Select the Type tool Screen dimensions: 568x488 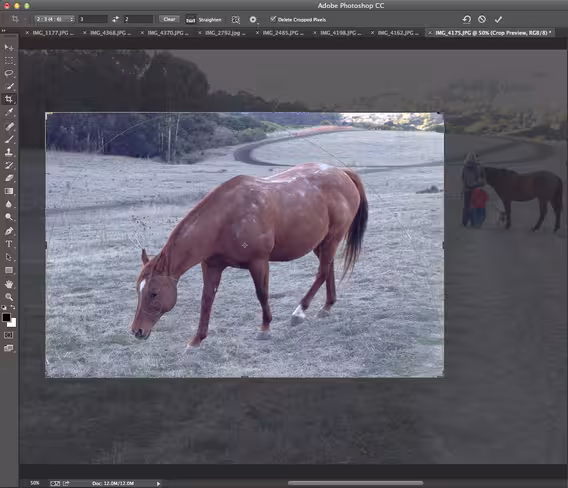(x=9, y=244)
